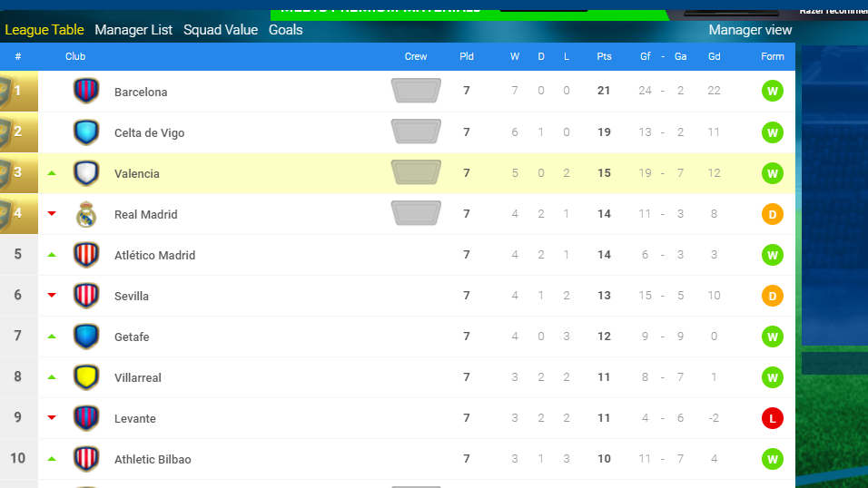Image resolution: width=868 pixels, height=488 pixels.
Task: Click Villarreal's yellow shield badge
Action: point(86,377)
